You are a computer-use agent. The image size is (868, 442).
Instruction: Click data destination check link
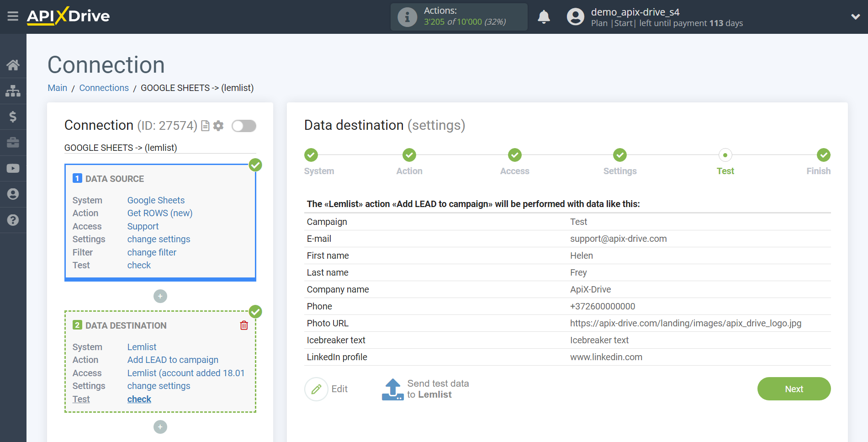pyautogui.click(x=139, y=399)
